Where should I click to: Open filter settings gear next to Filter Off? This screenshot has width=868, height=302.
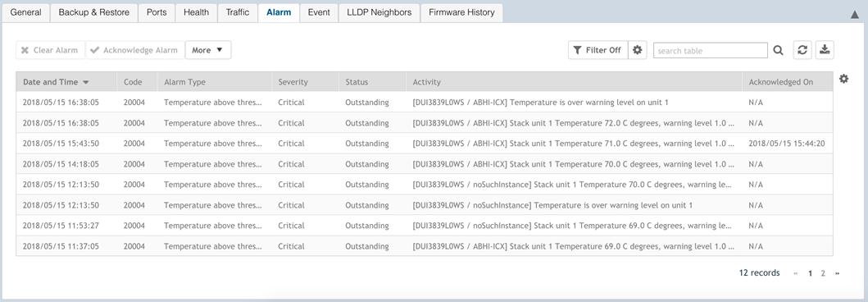(637, 50)
